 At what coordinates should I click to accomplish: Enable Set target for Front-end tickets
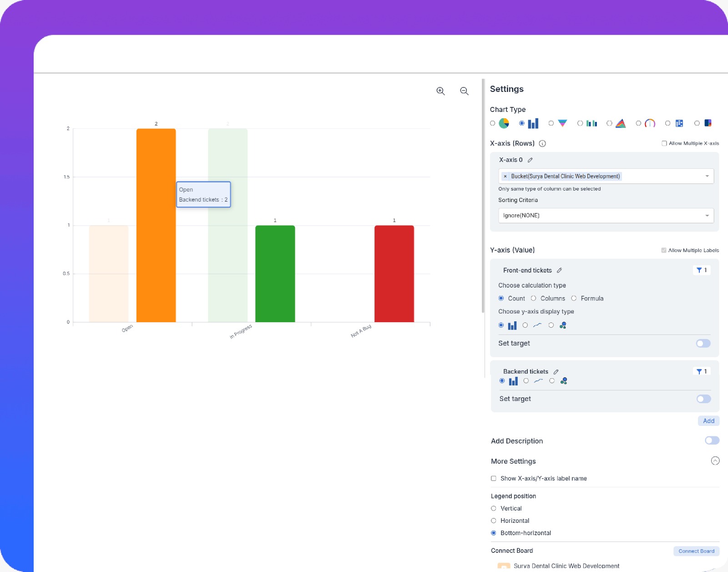[x=703, y=343]
